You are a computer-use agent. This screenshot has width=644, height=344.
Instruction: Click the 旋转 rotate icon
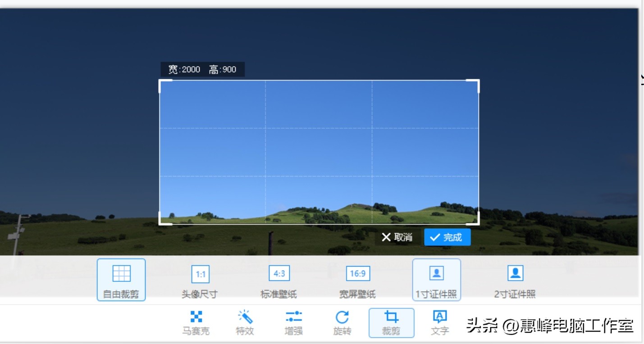click(342, 317)
